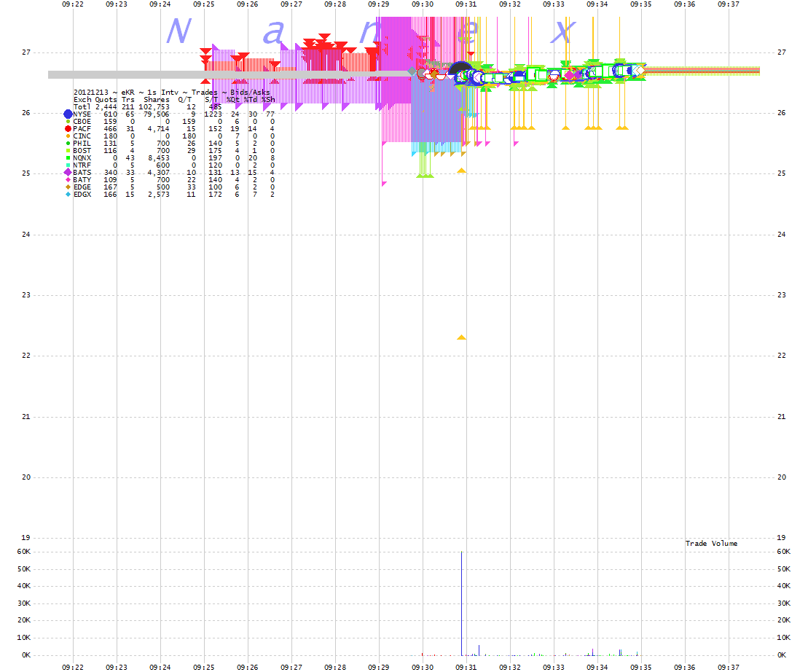Click the 09:35 label on bottom axis
Image resolution: width=808 pixels, height=672 pixels.
[641, 667]
